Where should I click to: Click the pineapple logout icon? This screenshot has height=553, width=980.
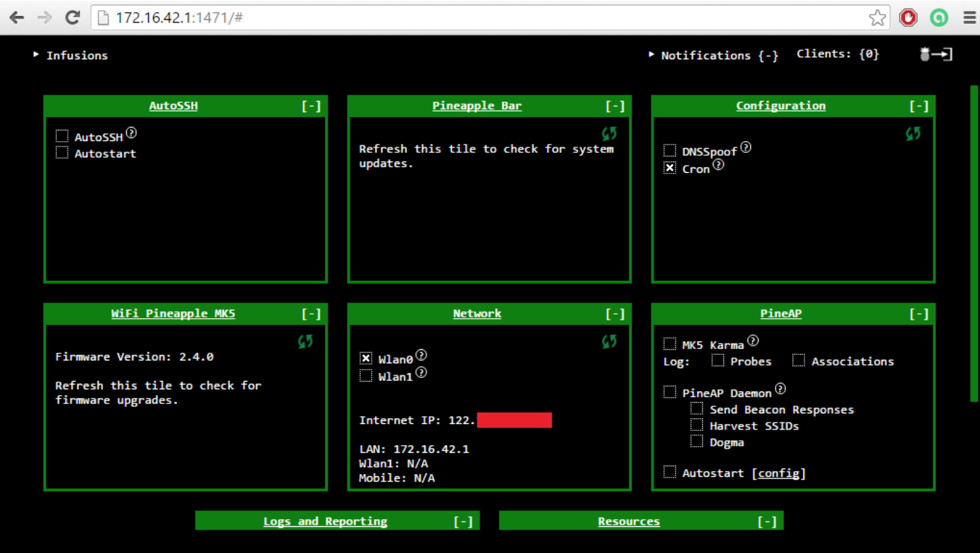(x=937, y=54)
